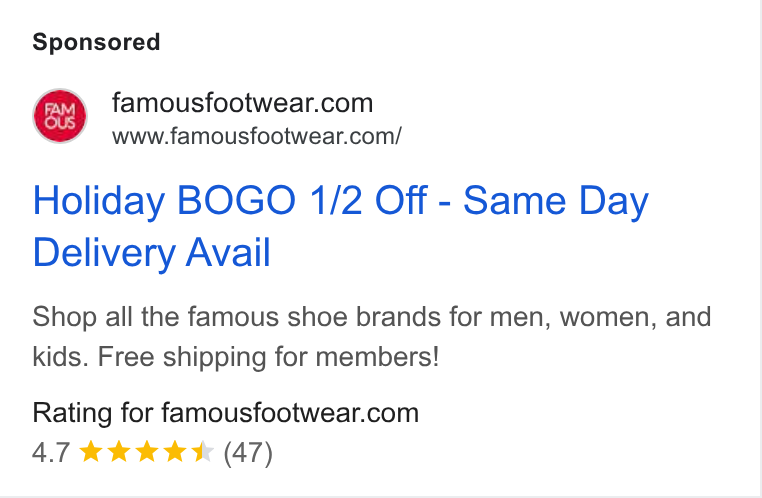Click the red Famous Footwear logo icon

point(60,116)
